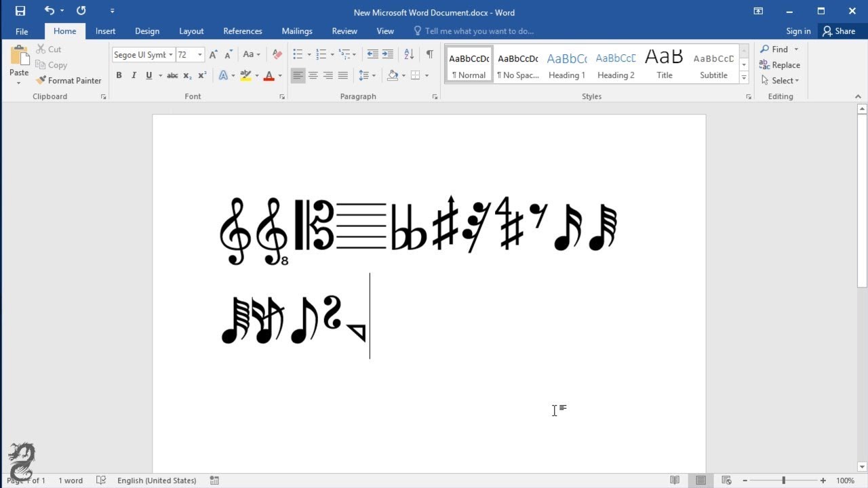This screenshot has width=868, height=488.
Task: Click the 100% zoom level
Action: point(845,481)
